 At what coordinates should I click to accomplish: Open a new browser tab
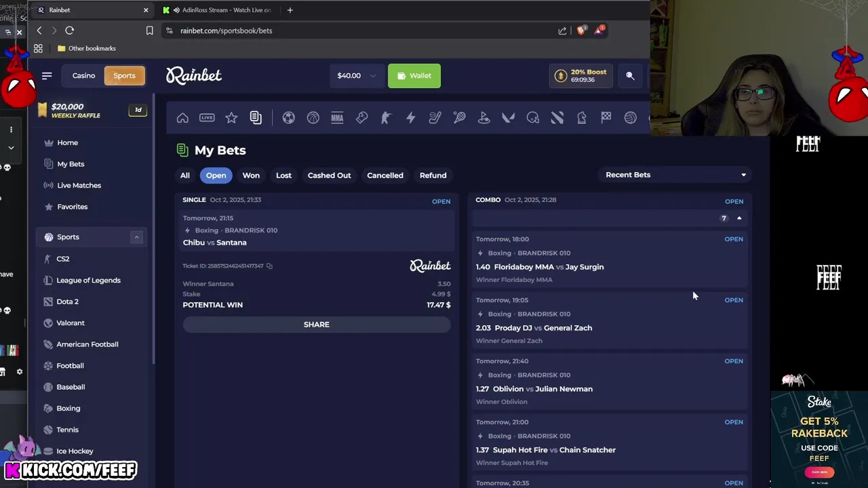click(x=290, y=10)
